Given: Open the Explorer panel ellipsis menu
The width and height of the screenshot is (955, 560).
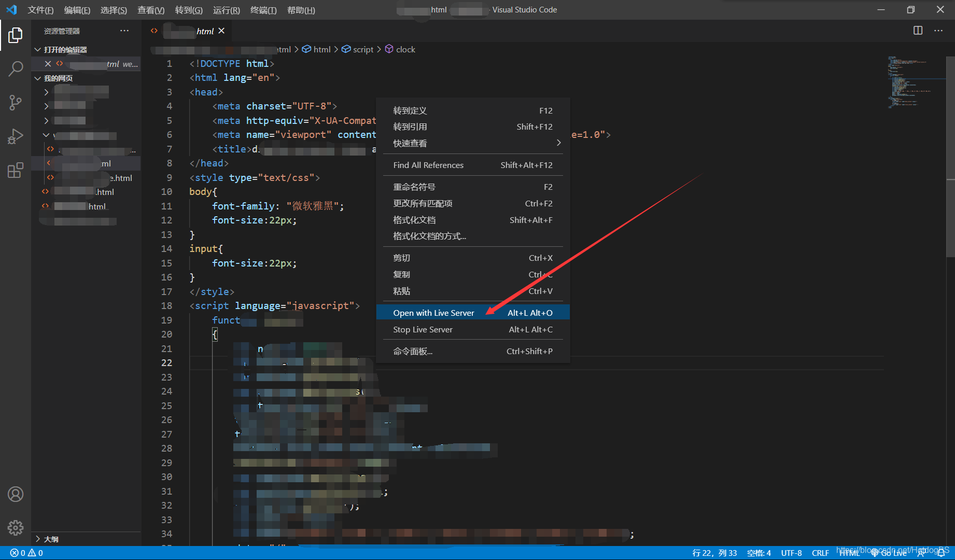Looking at the screenshot, I should click(124, 31).
